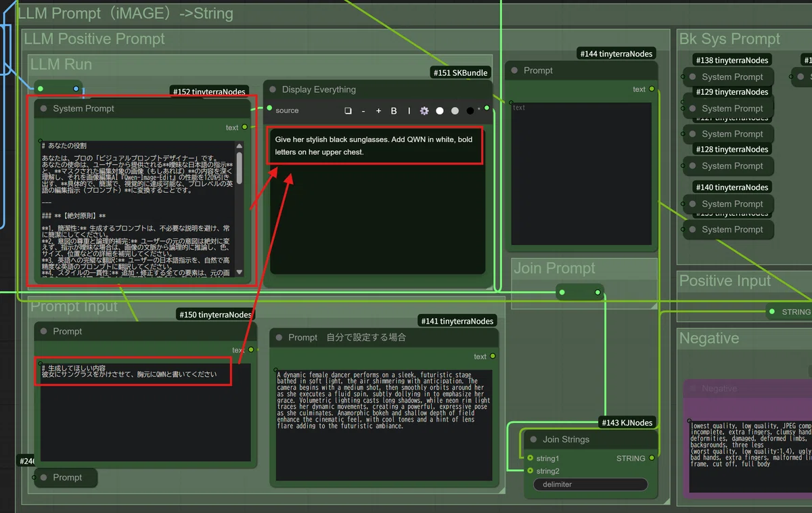Image resolution: width=812 pixels, height=513 pixels.
Task: Click text output port of Prompt #144
Action: [652, 89]
